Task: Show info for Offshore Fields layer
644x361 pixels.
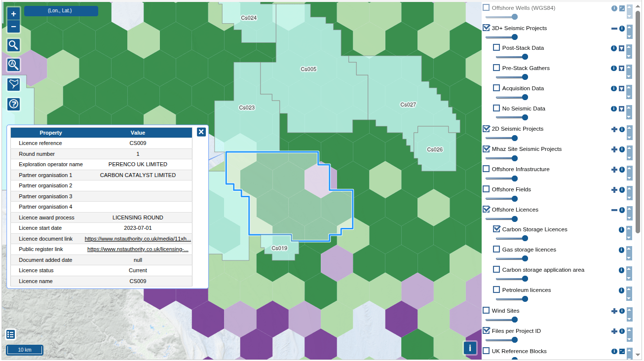Action: click(x=622, y=190)
